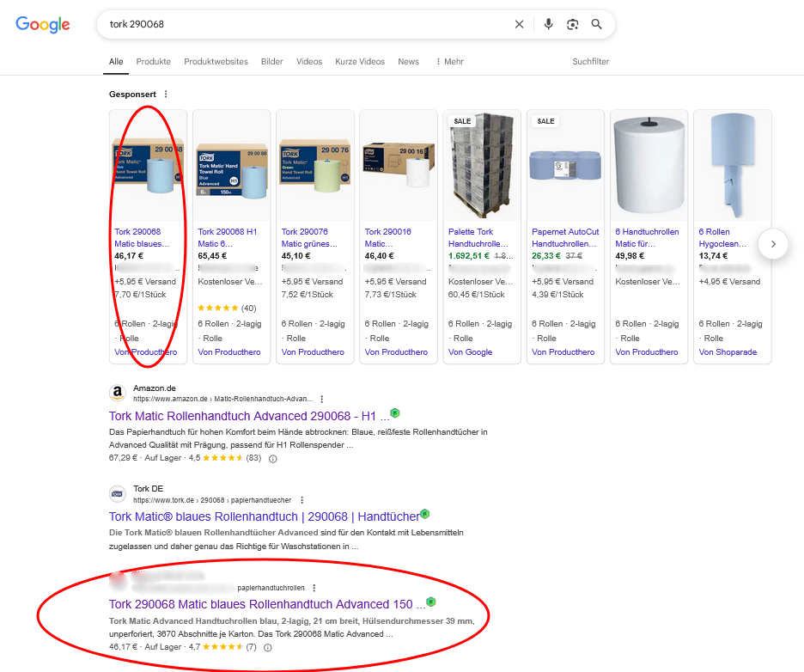The width and height of the screenshot is (804, 672).
Task: Click the 'Von Google' link on the Palette Tork card
Action: click(470, 352)
